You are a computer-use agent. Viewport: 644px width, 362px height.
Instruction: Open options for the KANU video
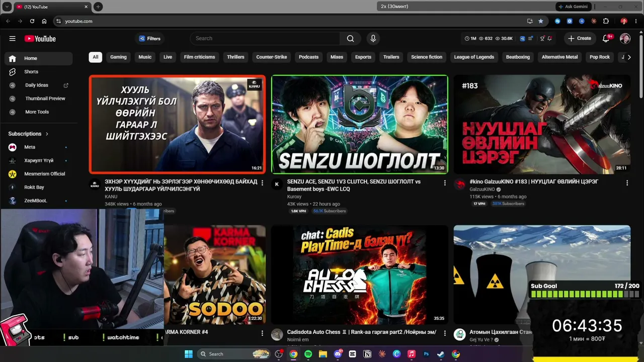[262, 183]
